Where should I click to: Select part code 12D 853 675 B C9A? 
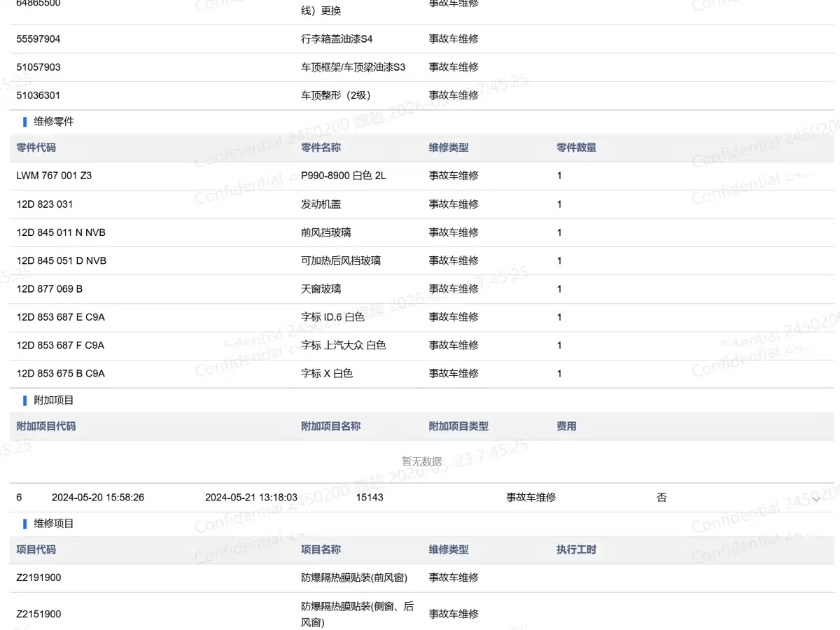coord(61,374)
